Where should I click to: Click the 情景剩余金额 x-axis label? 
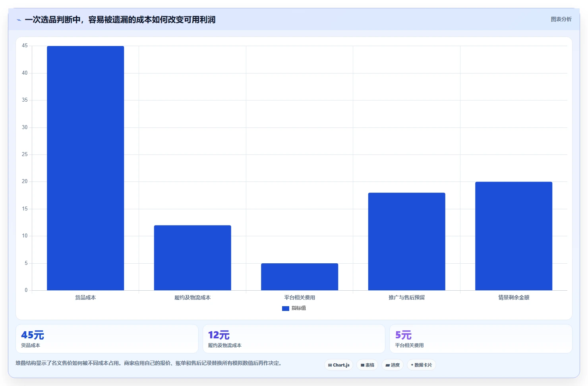pyautogui.click(x=514, y=297)
